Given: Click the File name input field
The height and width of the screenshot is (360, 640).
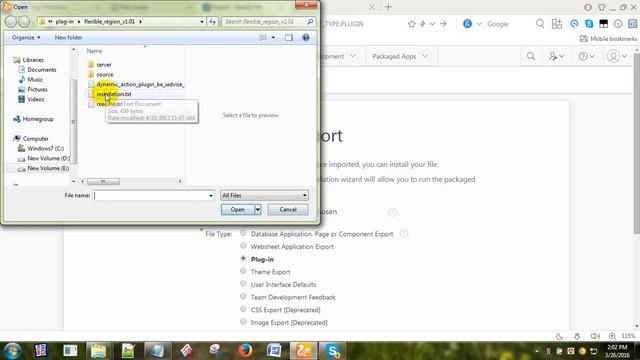Looking at the screenshot, I should coord(151,196).
